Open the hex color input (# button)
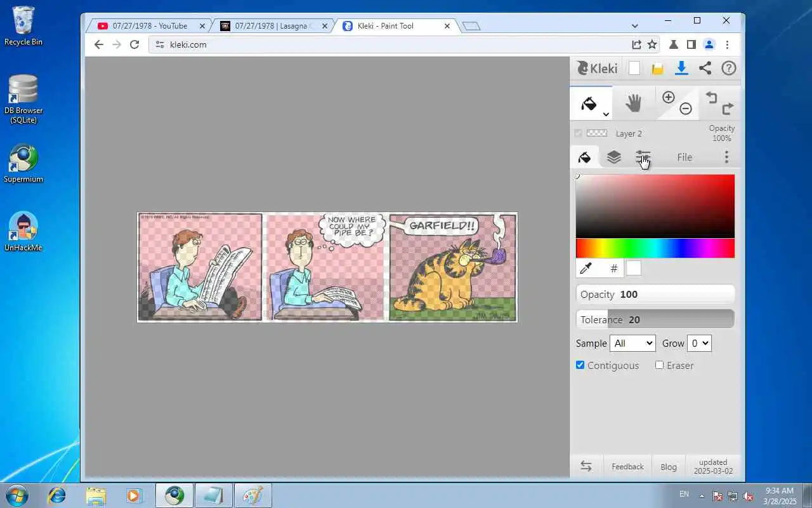812x508 pixels. coord(613,269)
